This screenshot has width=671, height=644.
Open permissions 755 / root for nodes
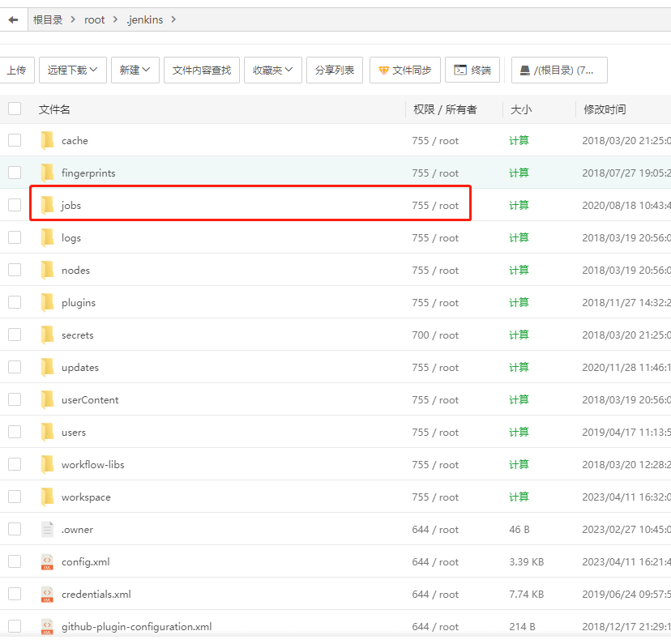point(435,271)
